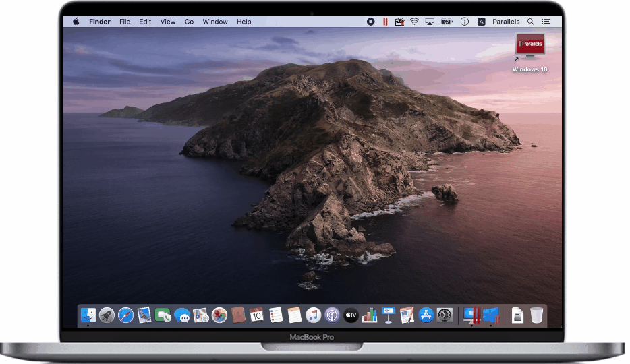
Task: Open Photos pinwheel icon in Dock
Action: point(219,315)
